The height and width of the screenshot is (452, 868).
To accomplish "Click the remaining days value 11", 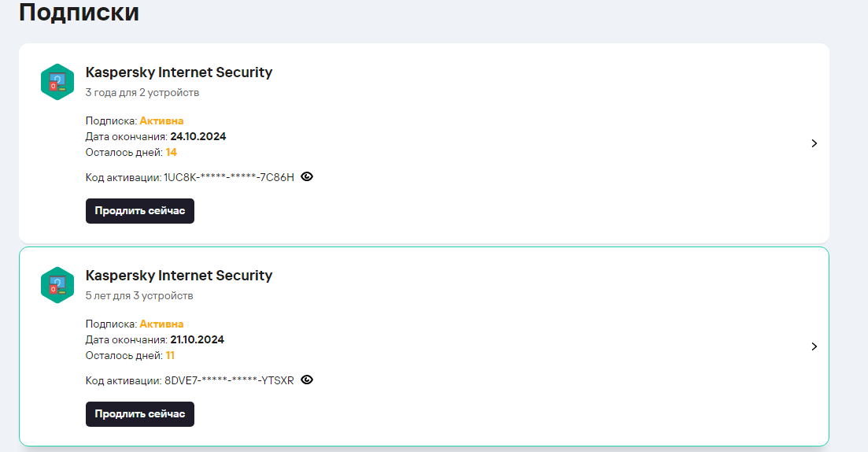I will click(171, 355).
